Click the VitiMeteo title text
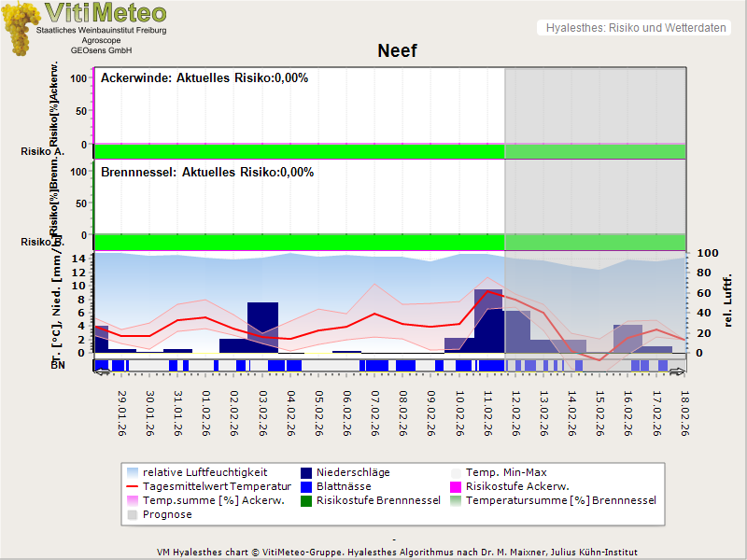The height and width of the screenshot is (560, 747). [x=106, y=13]
